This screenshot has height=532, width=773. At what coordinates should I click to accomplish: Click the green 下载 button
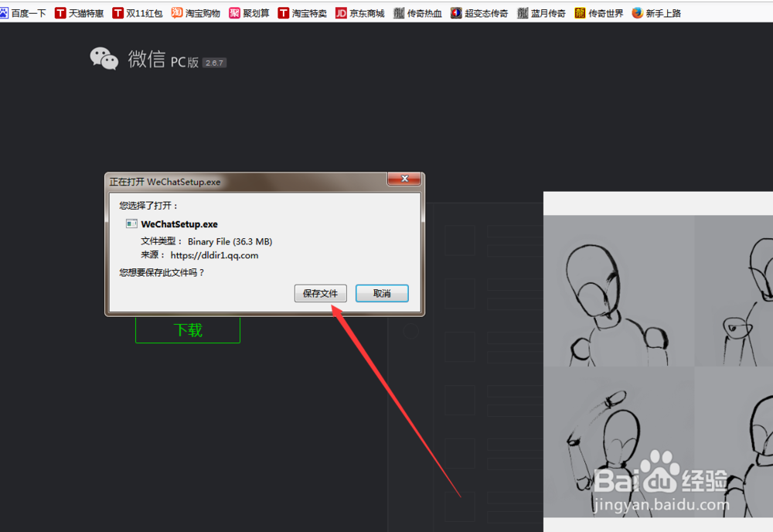point(188,330)
